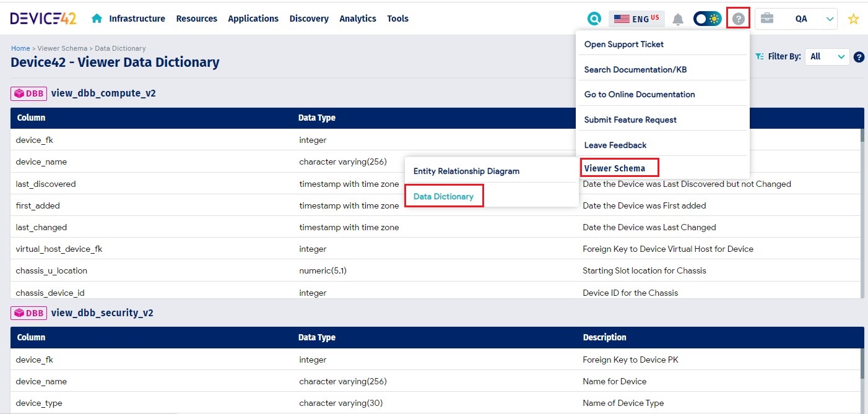Click Column header of compute table

tap(31, 118)
